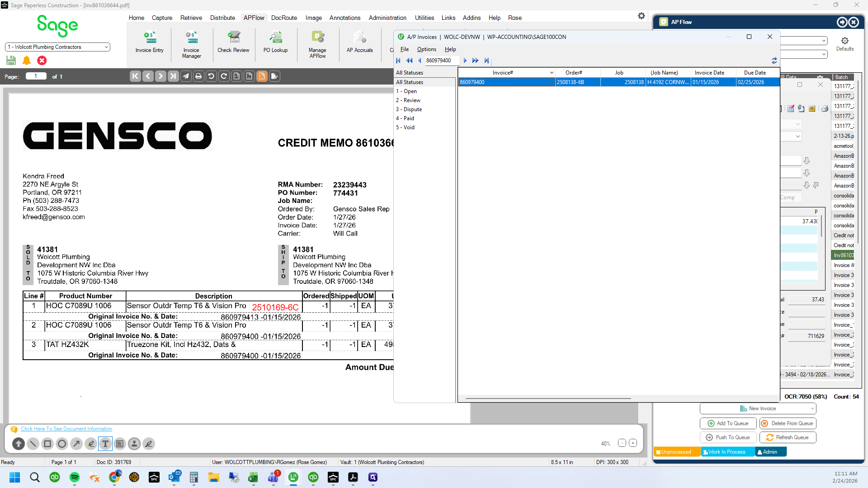Click Delete From Queue button
The width and height of the screenshot is (868, 488).
point(788,423)
